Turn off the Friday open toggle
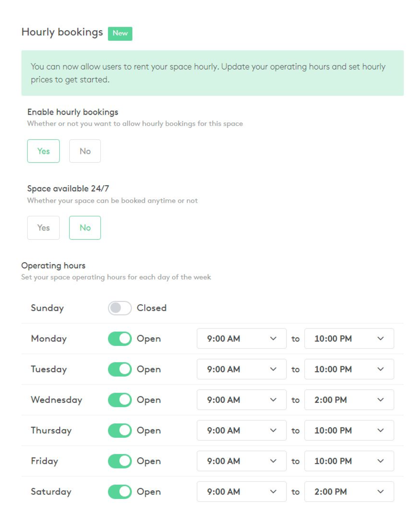This screenshot has width=420, height=523. [x=120, y=461]
